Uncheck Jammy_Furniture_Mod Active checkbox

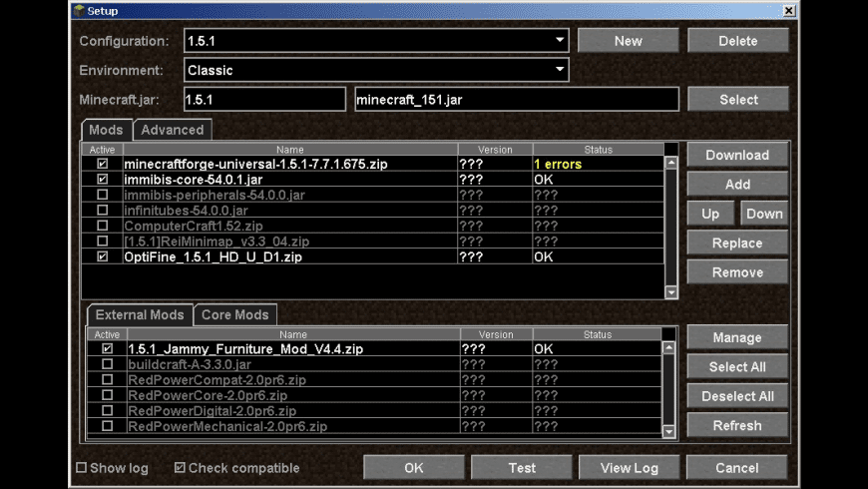(x=107, y=349)
